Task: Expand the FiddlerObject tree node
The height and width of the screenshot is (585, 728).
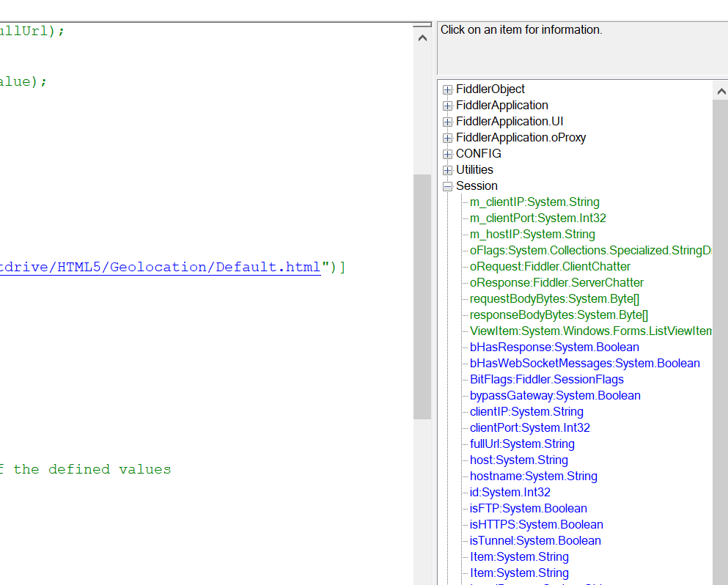Action: point(447,89)
